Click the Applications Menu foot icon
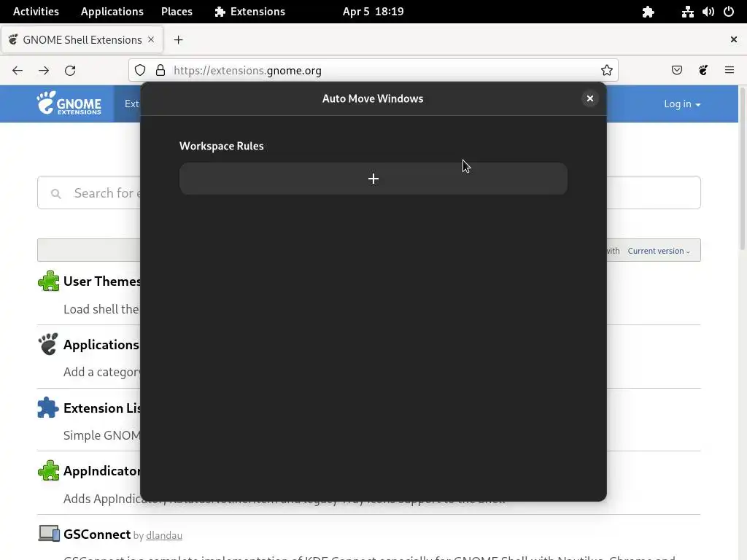747x560 pixels. (x=49, y=344)
